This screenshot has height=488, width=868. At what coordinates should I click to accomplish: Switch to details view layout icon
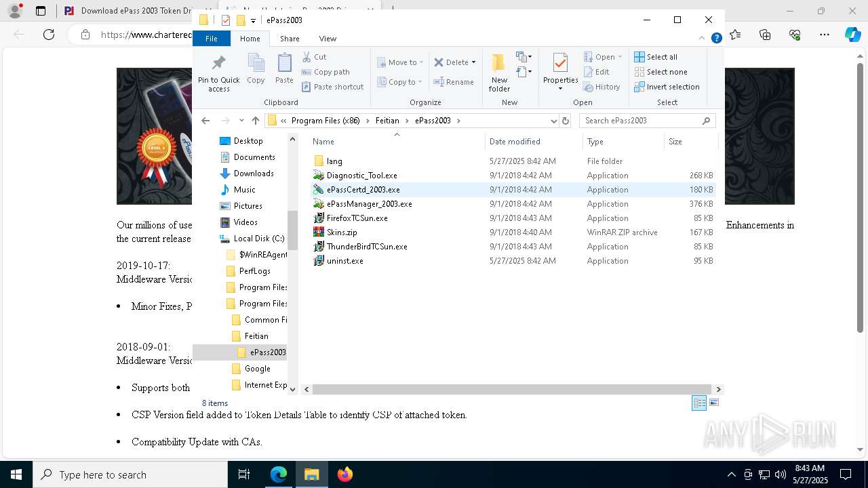point(699,403)
